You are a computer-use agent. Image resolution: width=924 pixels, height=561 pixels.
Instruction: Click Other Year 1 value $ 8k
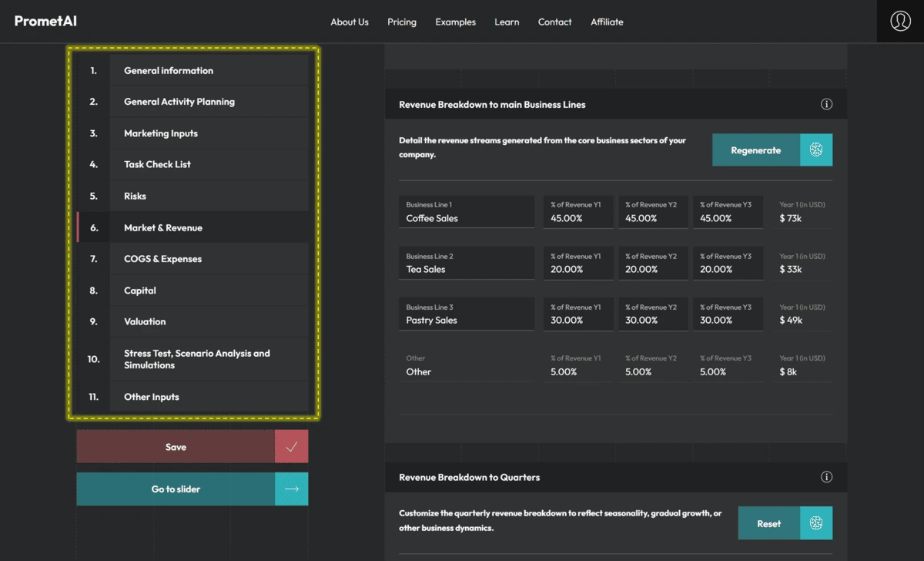(x=788, y=371)
